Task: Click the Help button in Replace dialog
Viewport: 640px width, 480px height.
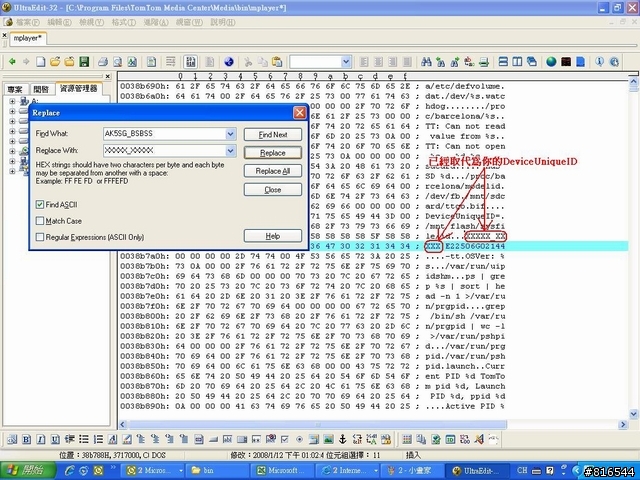Action: 273,236
